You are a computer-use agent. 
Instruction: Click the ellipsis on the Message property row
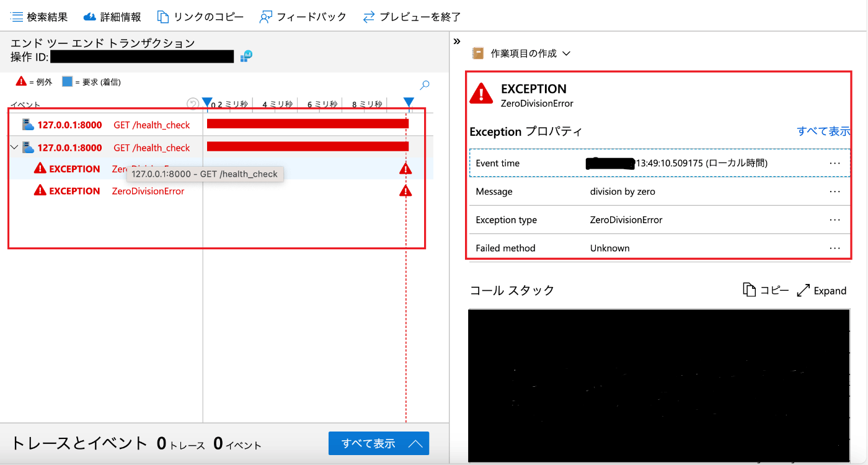pyautogui.click(x=835, y=191)
